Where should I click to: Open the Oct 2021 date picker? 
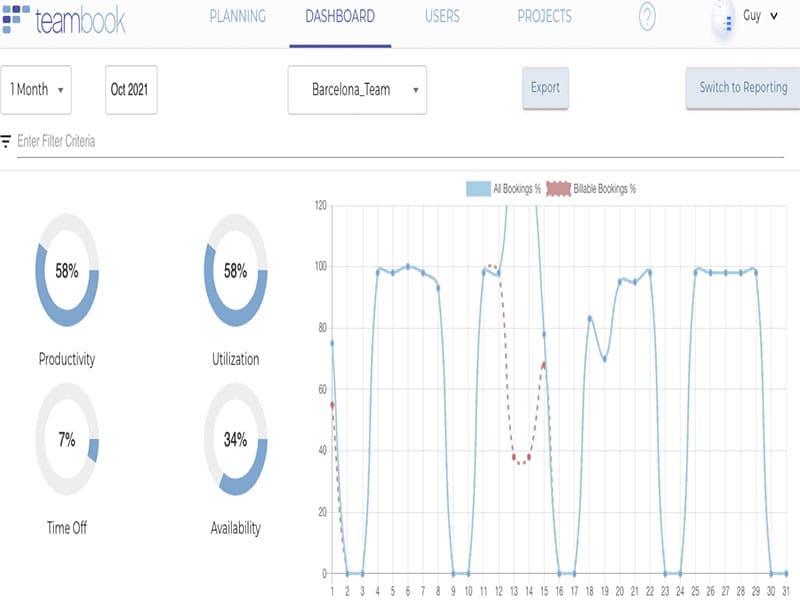(131, 90)
